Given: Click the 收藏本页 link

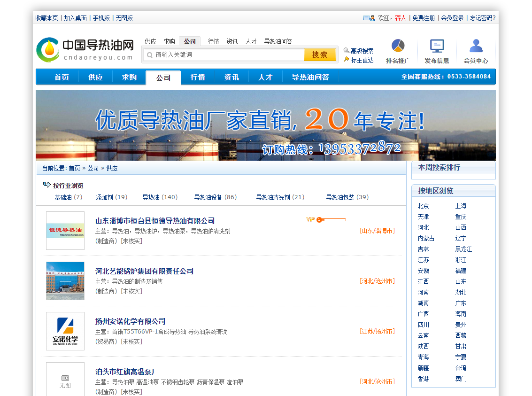Looking at the screenshot, I should (x=47, y=18).
